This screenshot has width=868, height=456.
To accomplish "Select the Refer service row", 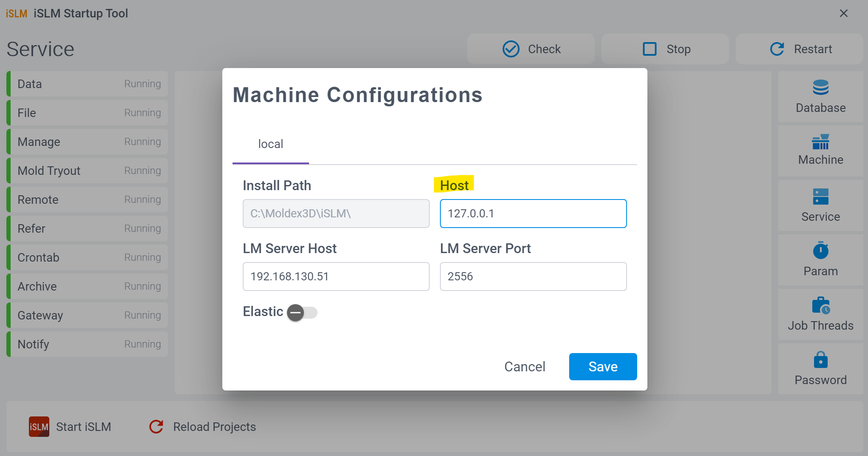I will 87,228.
